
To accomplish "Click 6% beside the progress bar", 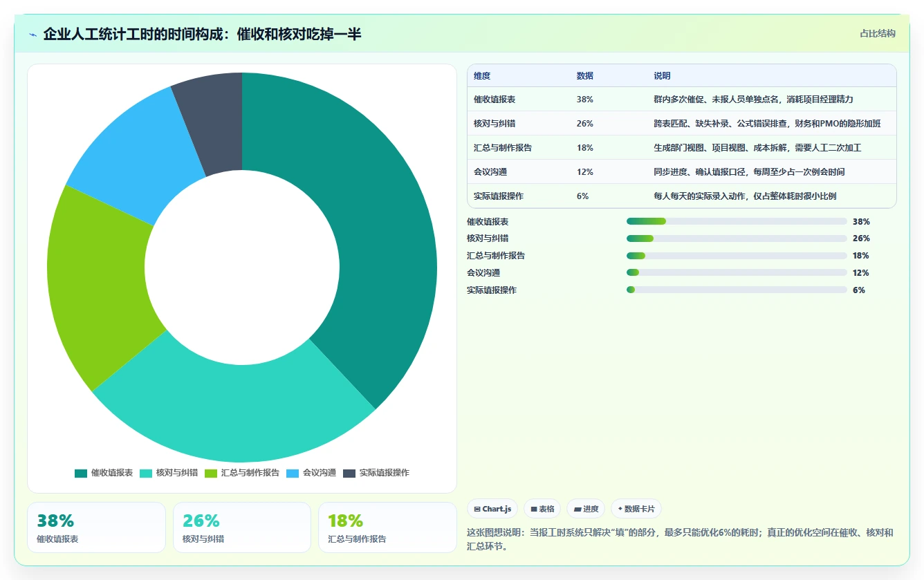I will [x=859, y=290].
